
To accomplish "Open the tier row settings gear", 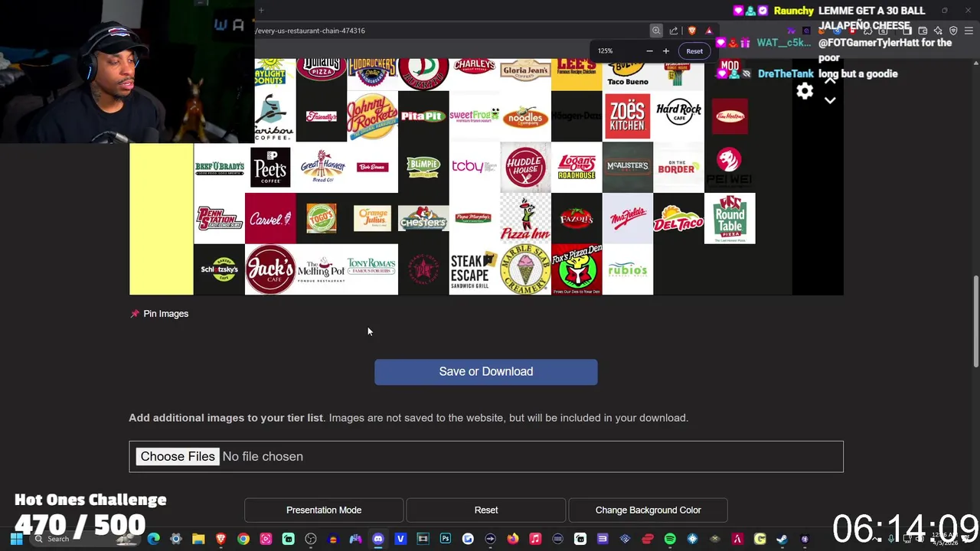I will coord(805,92).
